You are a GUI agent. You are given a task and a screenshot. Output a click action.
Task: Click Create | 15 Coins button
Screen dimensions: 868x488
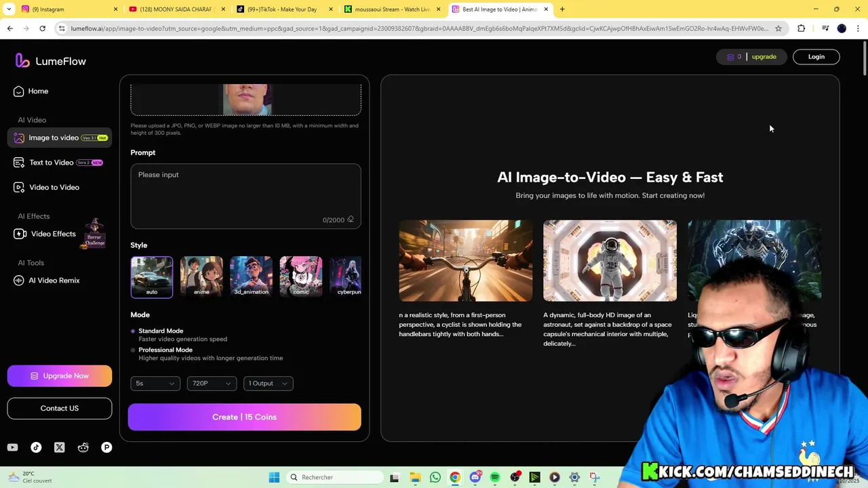[245, 417]
